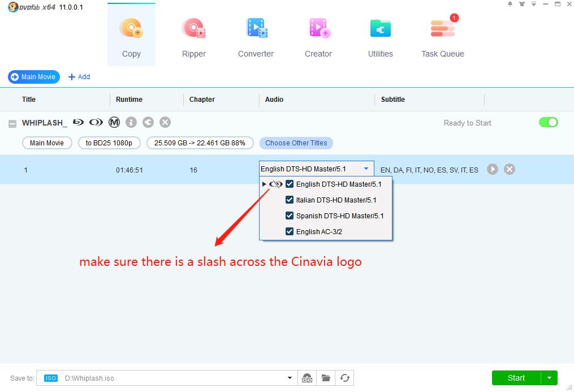This screenshot has width=574, height=392.
Task: Click the Main Movie pill under WHIPLASH_
Action: [47, 143]
